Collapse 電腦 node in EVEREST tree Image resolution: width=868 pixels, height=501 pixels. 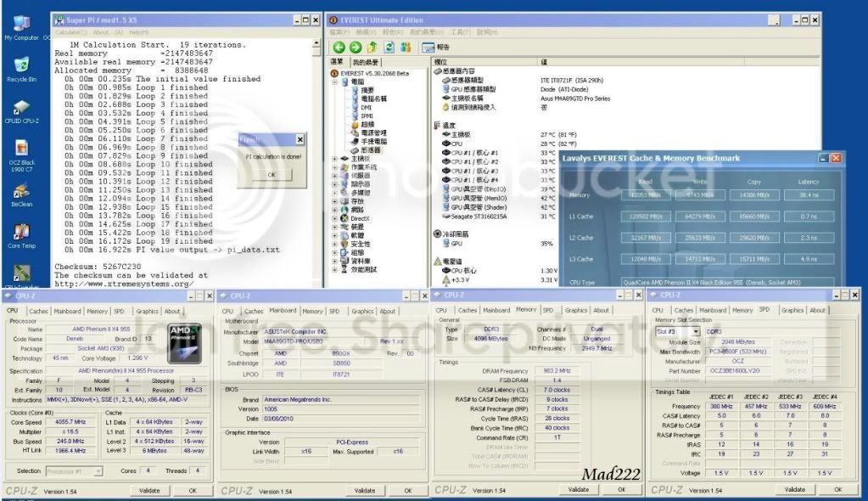tap(335, 82)
